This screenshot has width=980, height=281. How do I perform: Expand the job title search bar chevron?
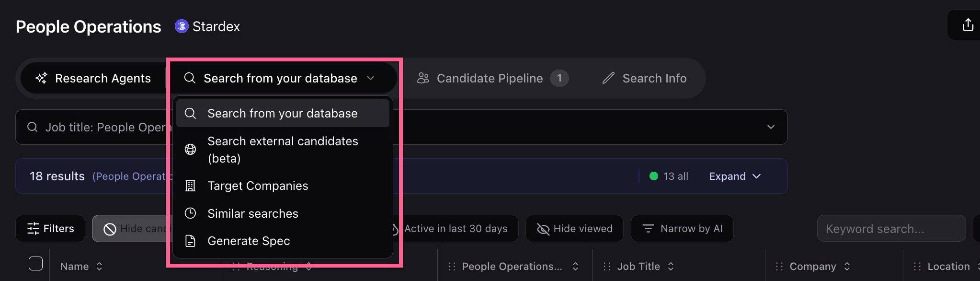point(771,127)
